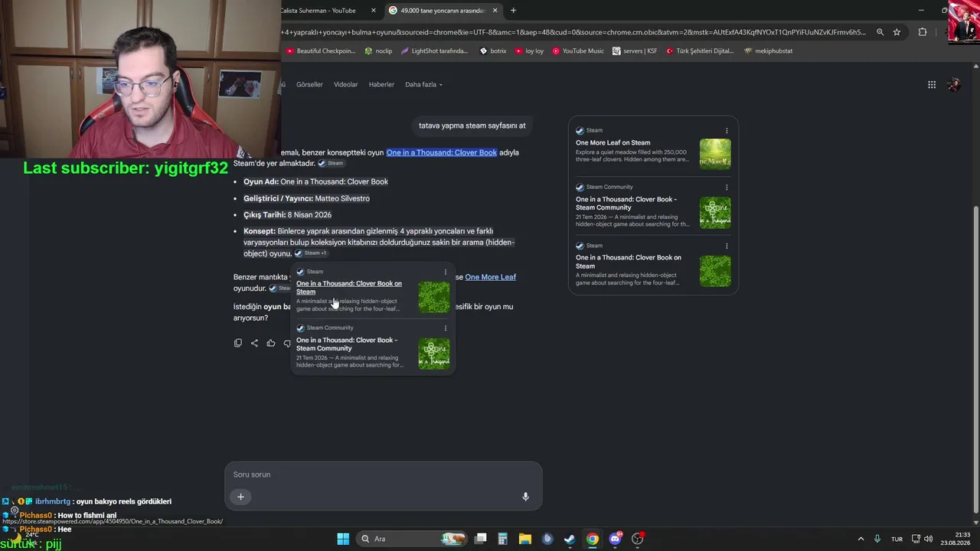Screen dimensions: 980x551
Task: Start voice input with the microphone icon
Action: point(525,497)
